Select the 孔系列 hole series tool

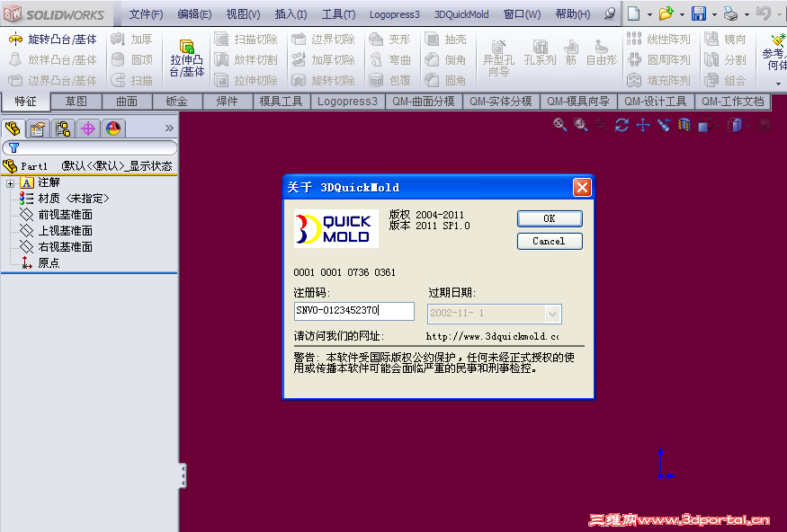[x=540, y=53]
